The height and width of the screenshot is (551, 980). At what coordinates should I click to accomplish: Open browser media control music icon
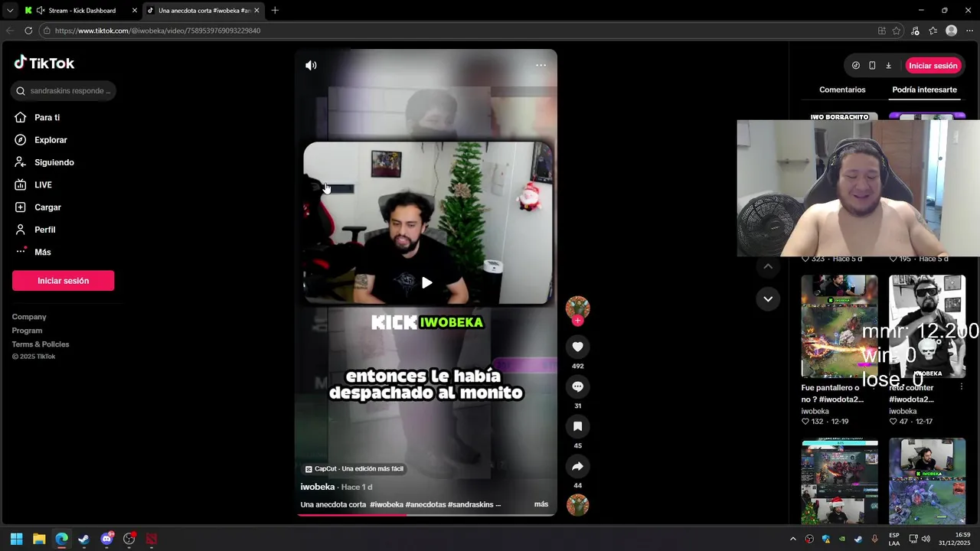coord(915,31)
